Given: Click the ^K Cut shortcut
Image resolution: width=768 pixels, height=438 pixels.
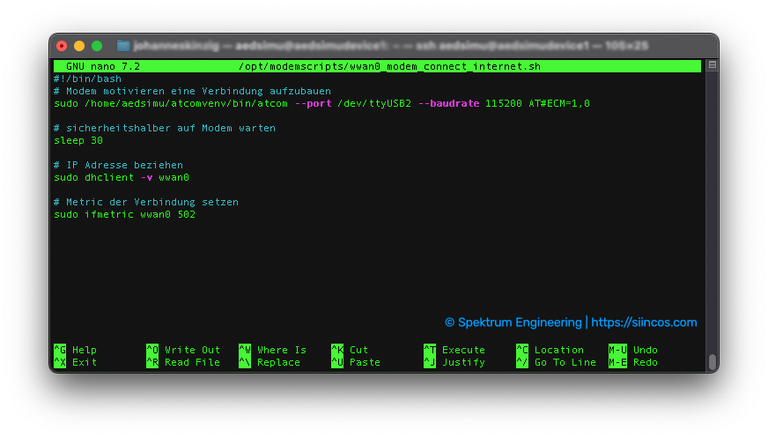Looking at the screenshot, I should click(x=350, y=350).
